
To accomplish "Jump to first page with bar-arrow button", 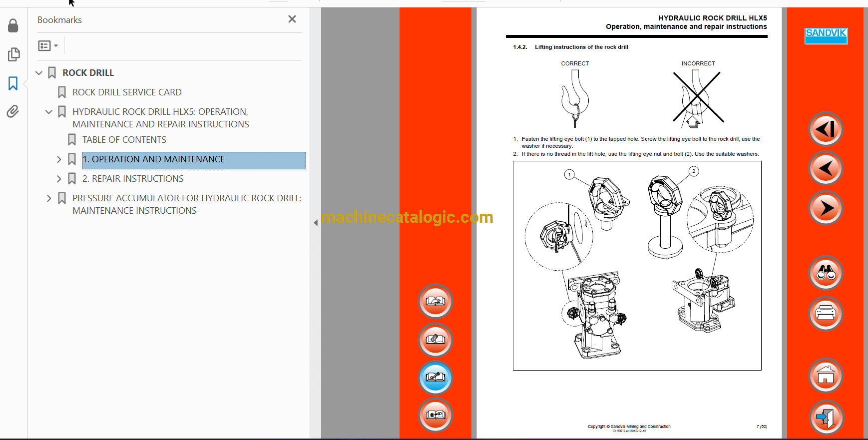I will [826, 129].
